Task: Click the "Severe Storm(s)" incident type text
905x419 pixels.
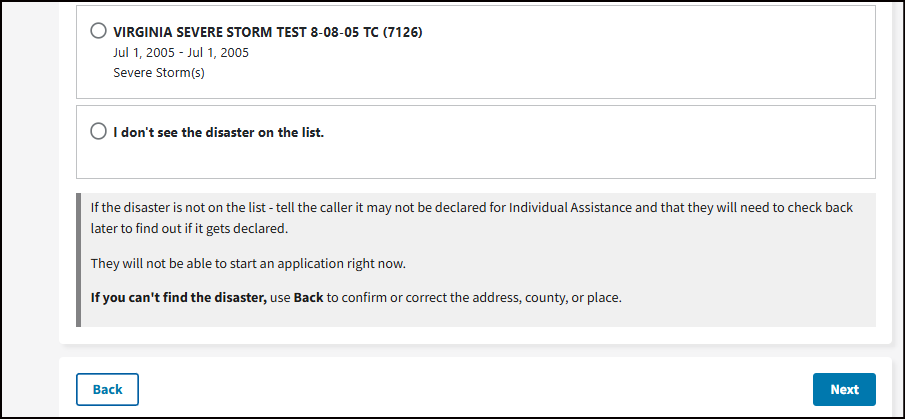Action: tap(159, 73)
